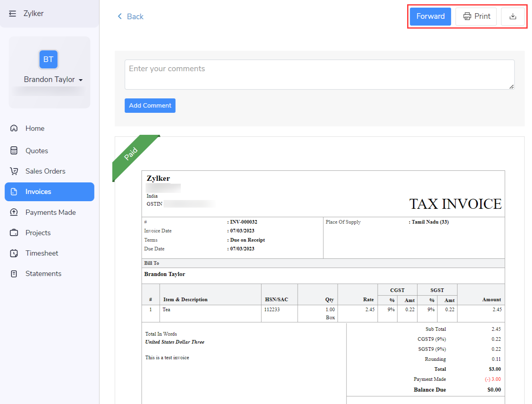Viewport: 532px width, 404px height.
Task: Click the Sales Orders cart icon
Action: pos(14,171)
